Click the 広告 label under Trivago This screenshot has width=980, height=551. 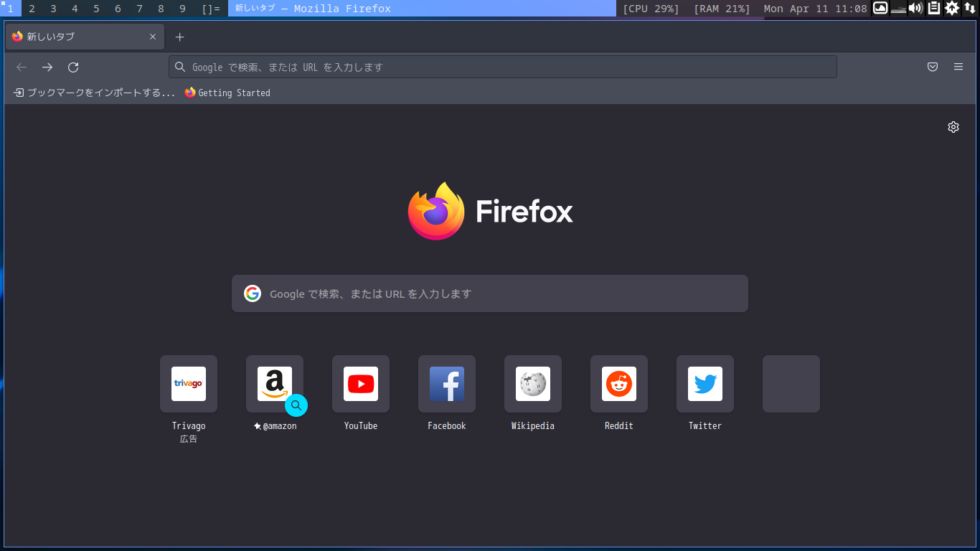pyautogui.click(x=189, y=439)
